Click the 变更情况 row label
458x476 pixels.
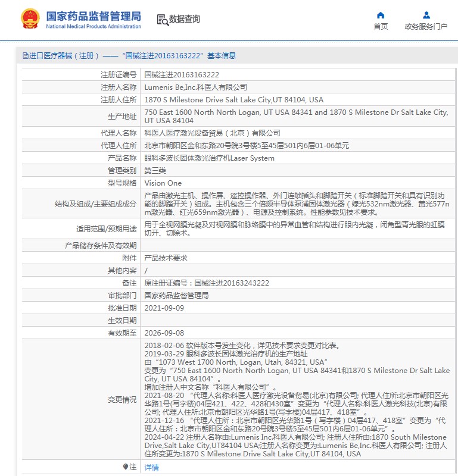point(122,399)
